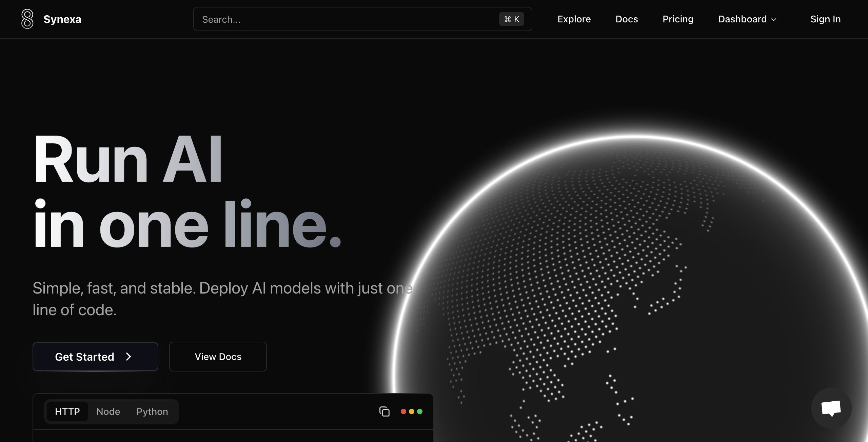Open the Pricing page
Screen dimensions: 868x442
click(678, 19)
